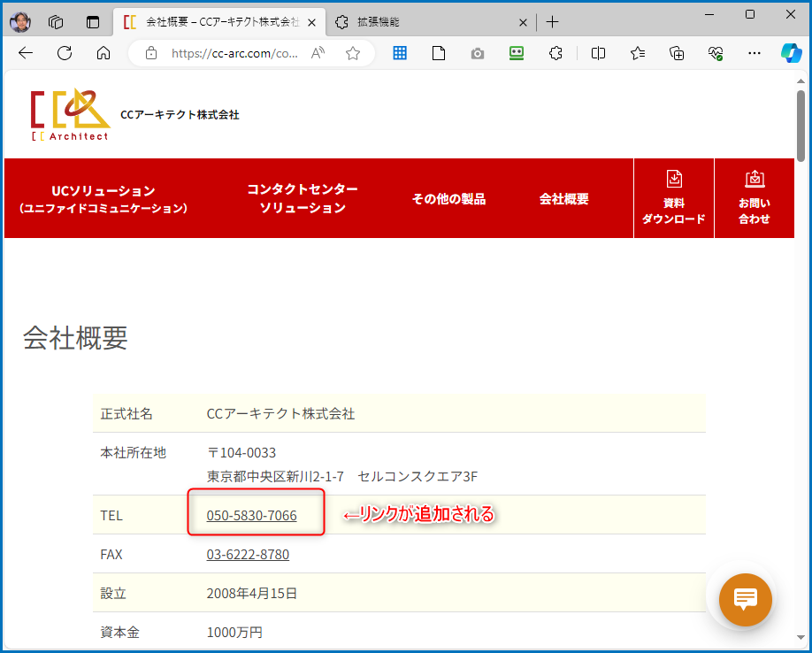Click the FAX row label
812x653 pixels.
pos(111,555)
